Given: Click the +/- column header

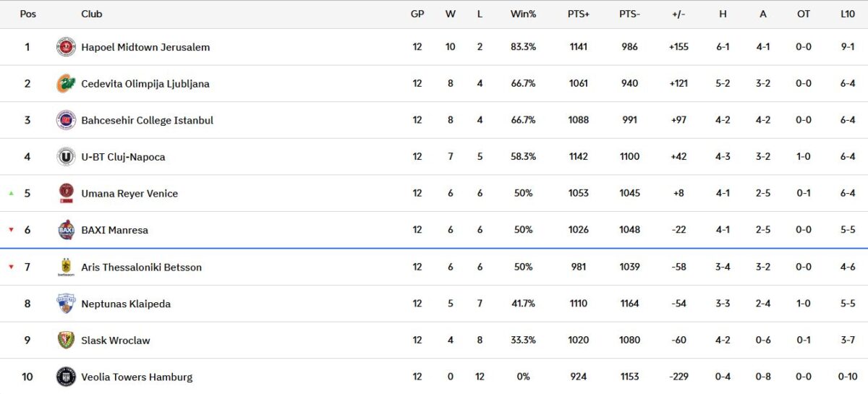Looking at the screenshot, I should tap(678, 14).
